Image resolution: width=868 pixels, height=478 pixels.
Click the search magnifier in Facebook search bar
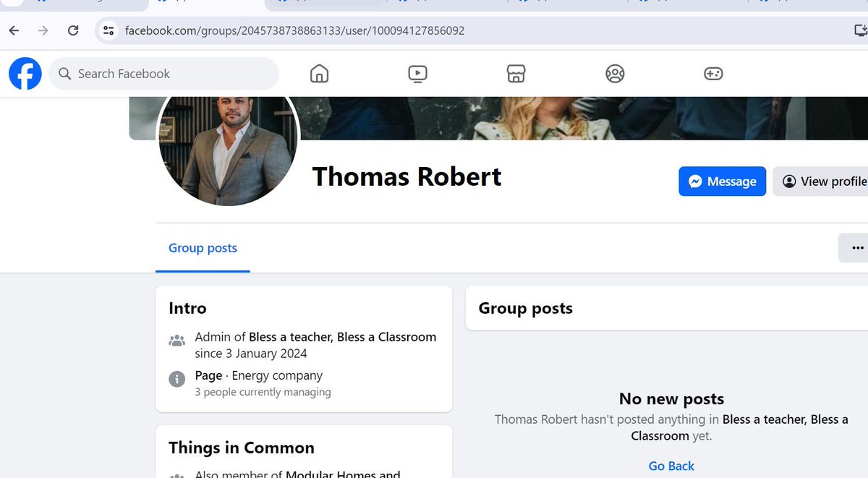coord(64,73)
